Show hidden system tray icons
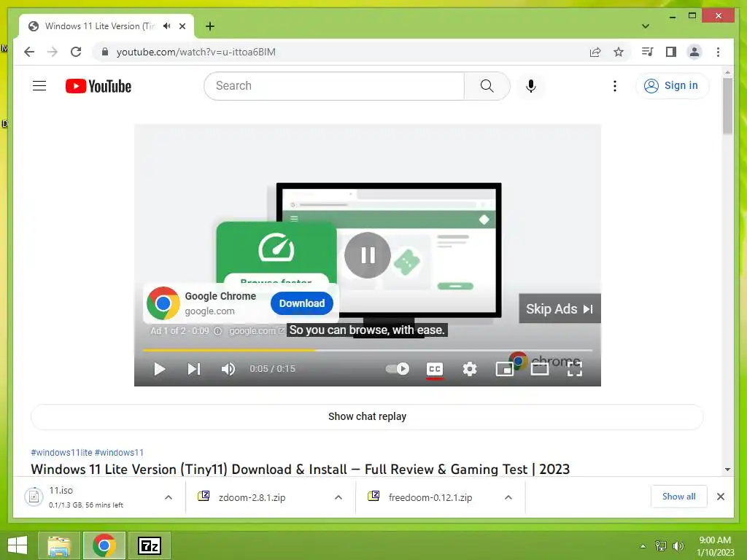This screenshot has height=560, width=747. [643, 545]
